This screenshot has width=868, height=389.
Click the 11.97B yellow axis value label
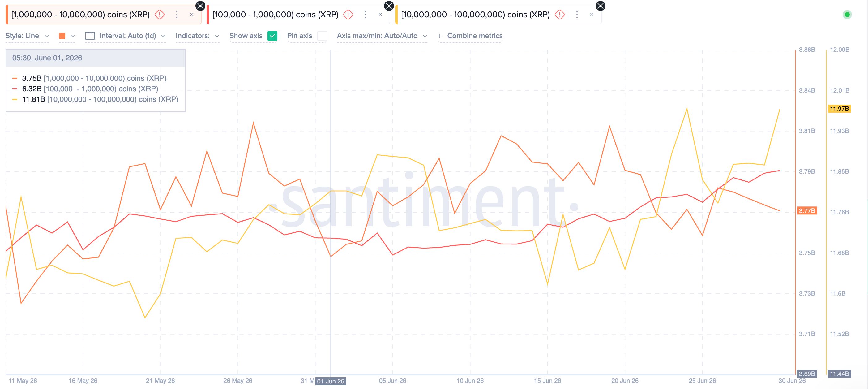point(839,109)
